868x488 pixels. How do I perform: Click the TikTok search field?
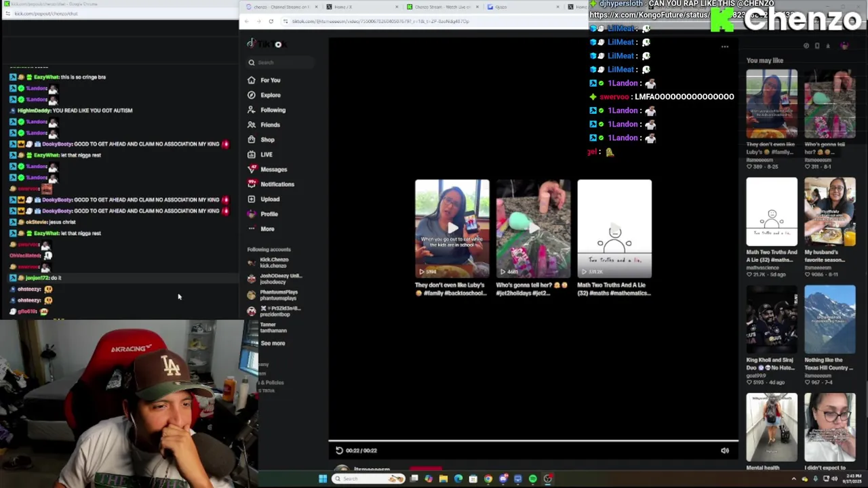point(281,62)
